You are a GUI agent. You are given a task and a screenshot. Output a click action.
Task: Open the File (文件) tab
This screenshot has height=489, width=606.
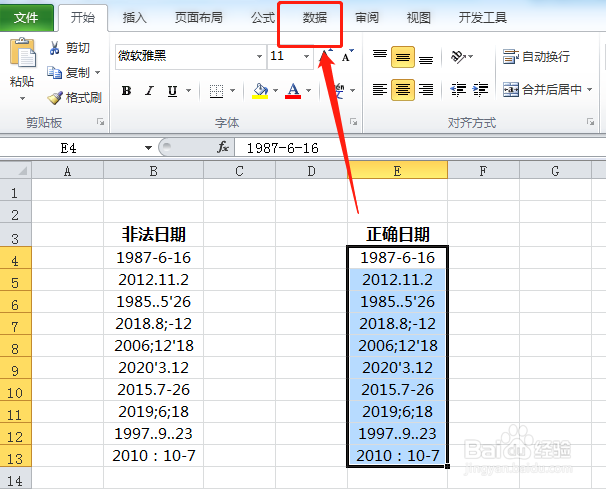[26, 17]
